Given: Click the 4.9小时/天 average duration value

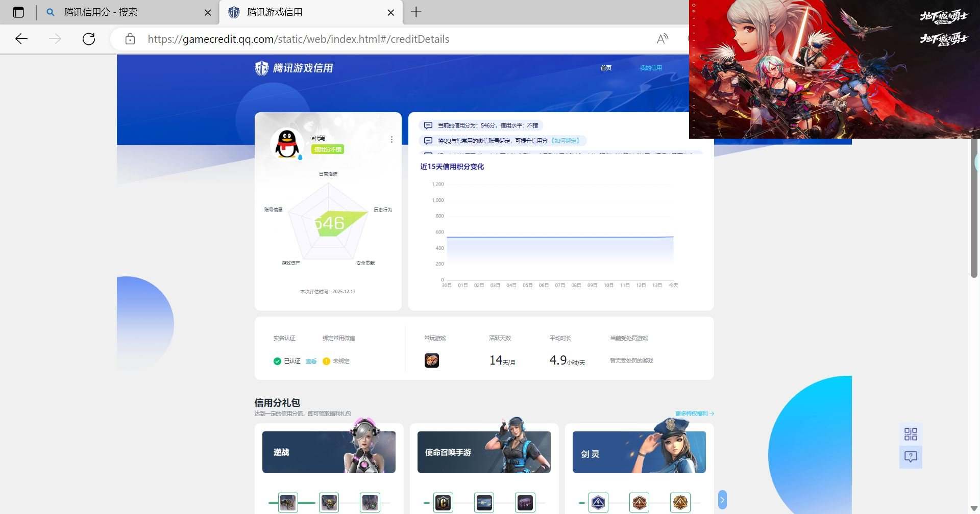Looking at the screenshot, I should tap(567, 361).
